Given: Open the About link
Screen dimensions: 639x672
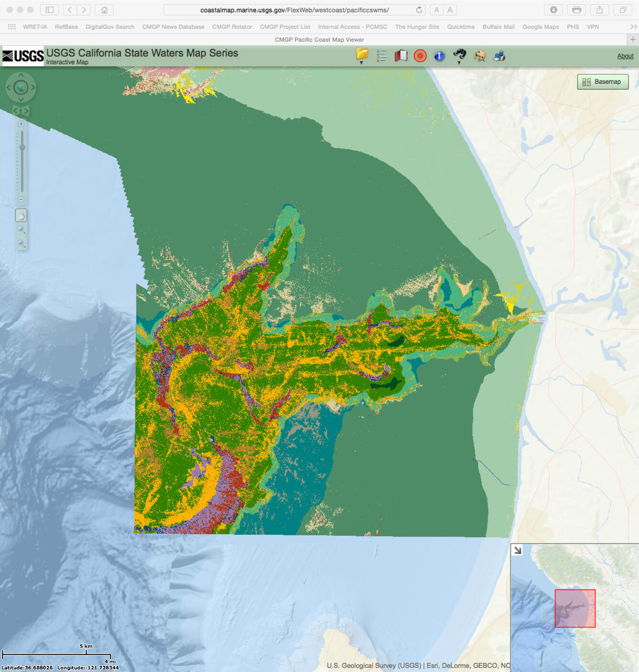Looking at the screenshot, I should pos(625,56).
